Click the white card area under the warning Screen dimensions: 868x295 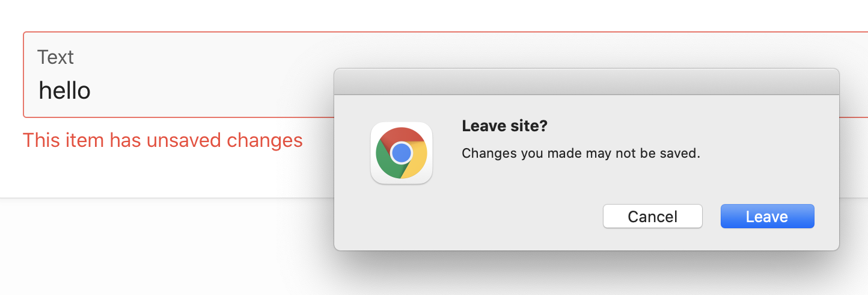coord(162,175)
